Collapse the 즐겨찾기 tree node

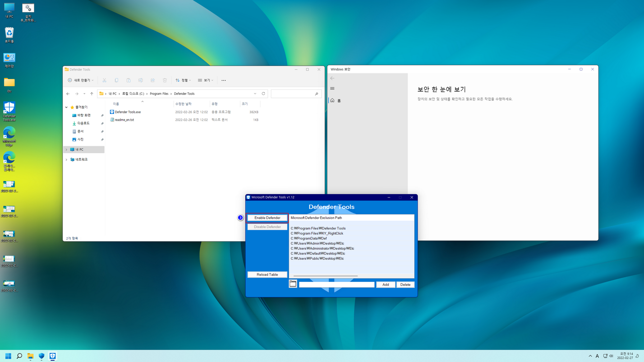[x=66, y=107]
